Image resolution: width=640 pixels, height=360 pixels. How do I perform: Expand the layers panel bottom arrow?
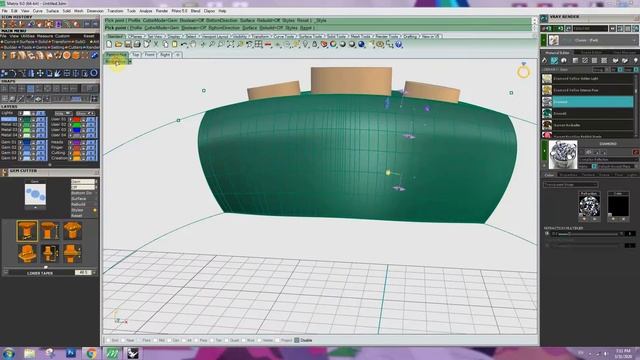pos(50,165)
